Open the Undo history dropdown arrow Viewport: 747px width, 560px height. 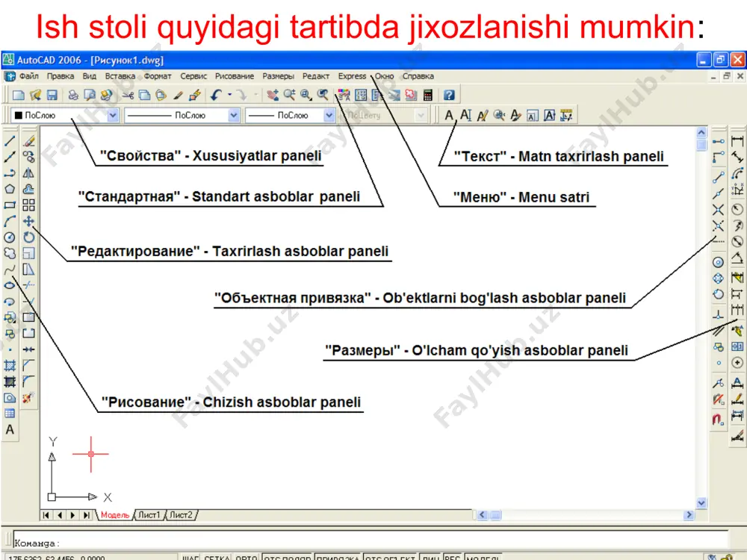tap(229, 96)
